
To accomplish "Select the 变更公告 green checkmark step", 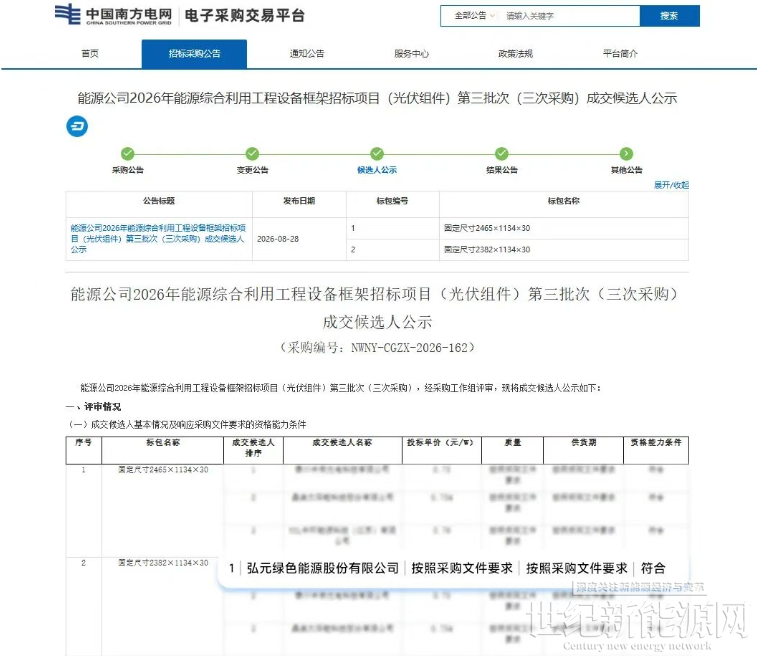I will pos(252,154).
